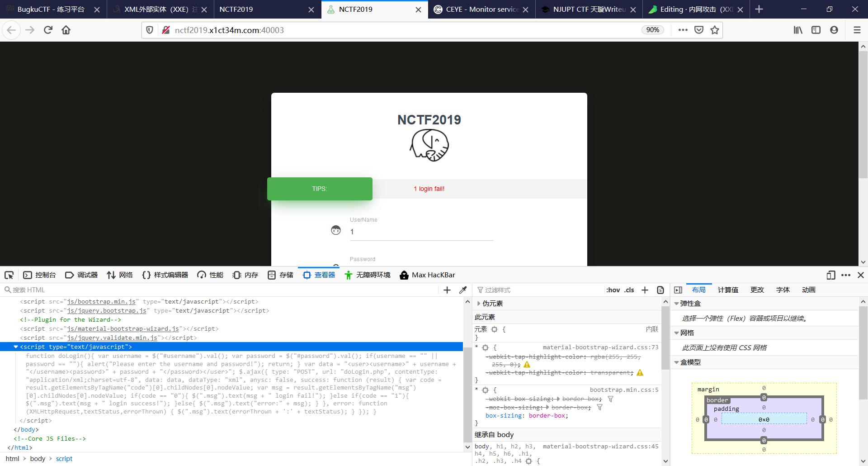The image size is (868, 466).
Task: Open DevTools more options menu
Action: [846, 275]
